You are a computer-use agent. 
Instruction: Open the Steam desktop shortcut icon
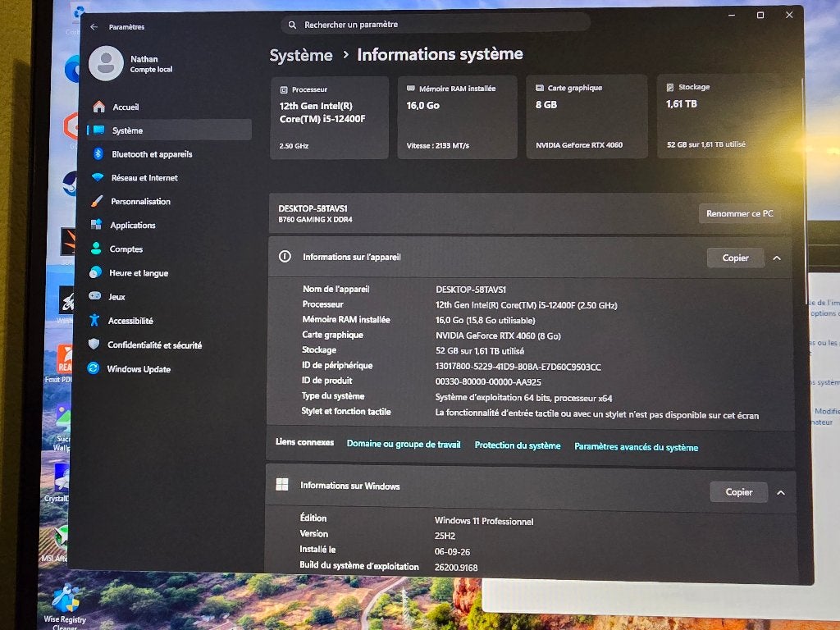(x=71, y=183)
